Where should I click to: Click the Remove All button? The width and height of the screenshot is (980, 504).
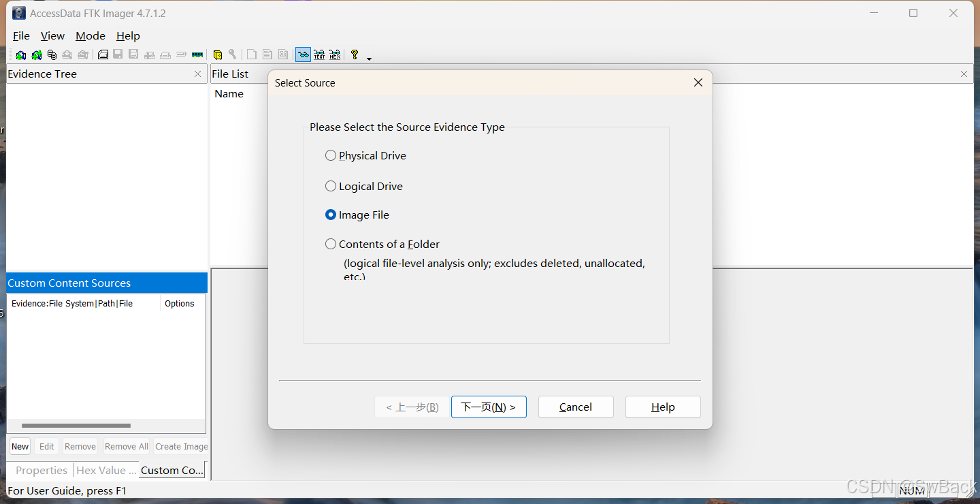click(x=126, y=447)
